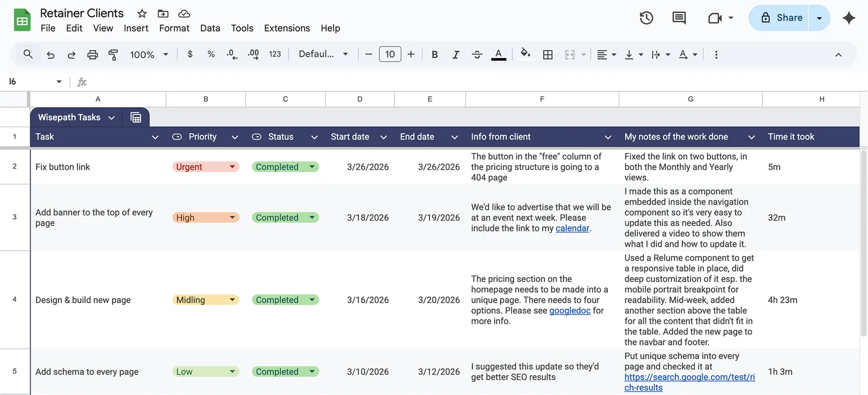
Task: Open the Task column filter dropdown
Action: 155,137
